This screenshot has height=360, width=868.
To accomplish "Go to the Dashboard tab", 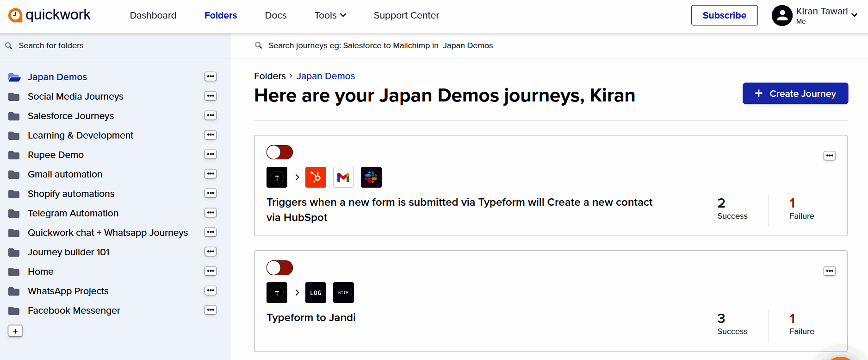I will pos(153,15).
